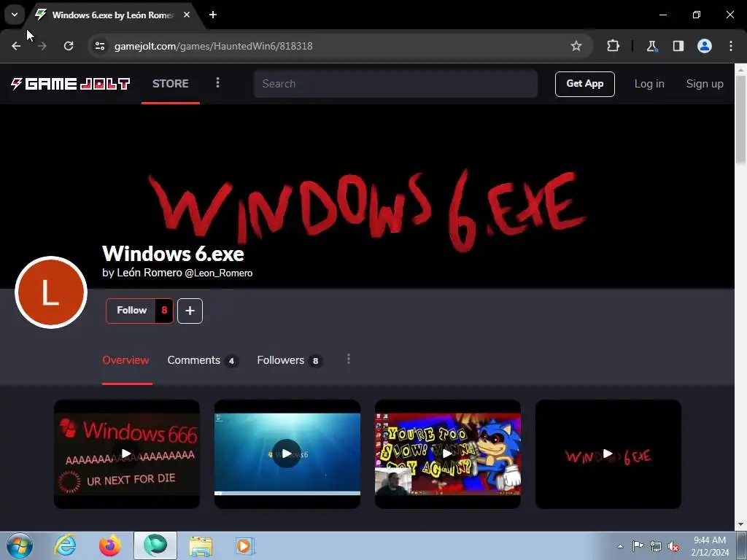Click the Search input field
This screenshot has height=560, width=747.
point(395,84)
